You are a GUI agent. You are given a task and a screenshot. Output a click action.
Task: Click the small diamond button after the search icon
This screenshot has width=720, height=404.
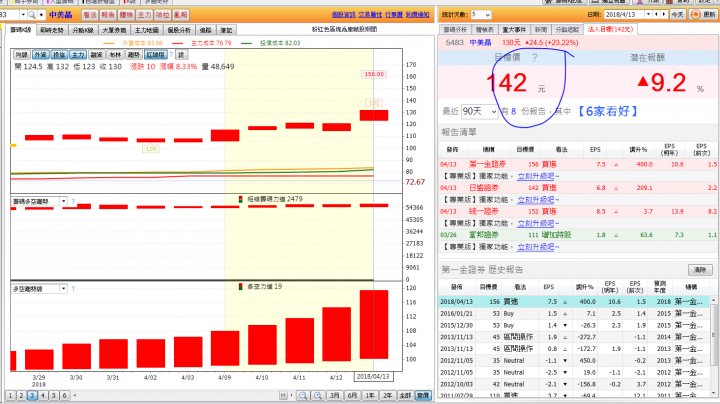(41, 15)
